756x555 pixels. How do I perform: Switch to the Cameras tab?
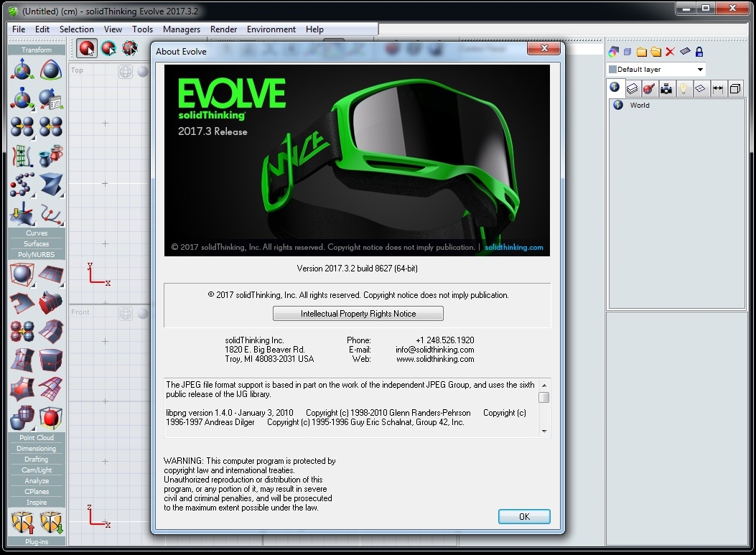[x=666, y=89]
